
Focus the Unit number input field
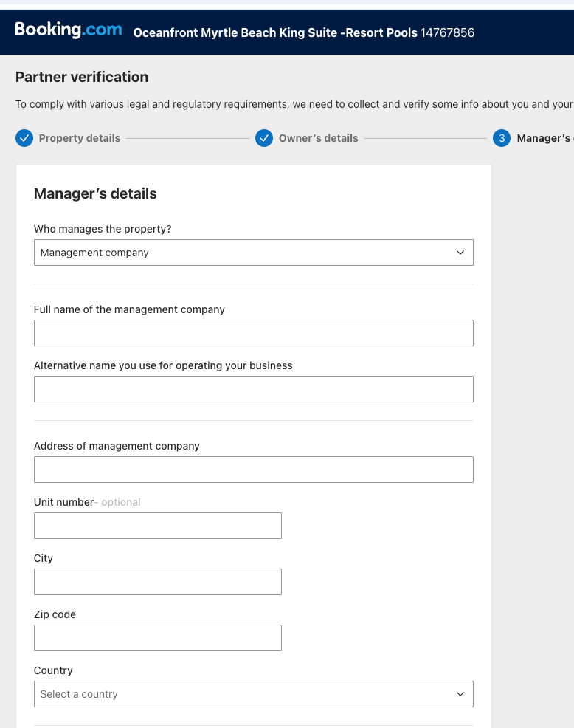click(x=158, y=526)
